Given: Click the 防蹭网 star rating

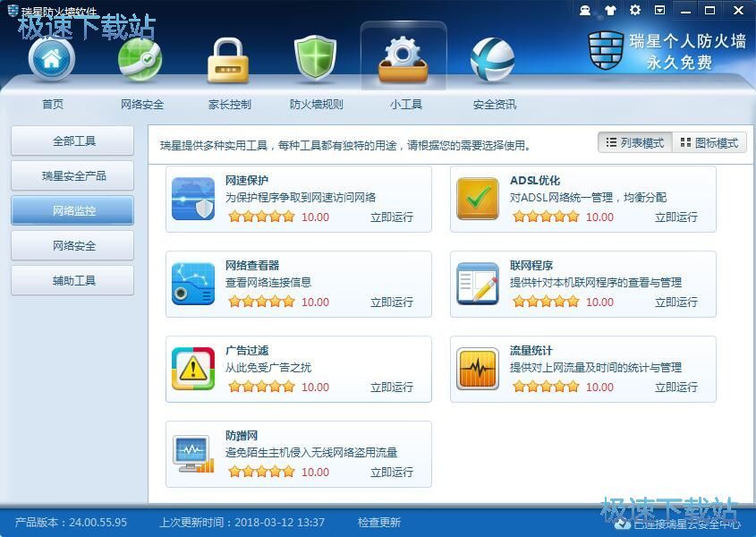Looking at the screenshot, I should 261,472.
